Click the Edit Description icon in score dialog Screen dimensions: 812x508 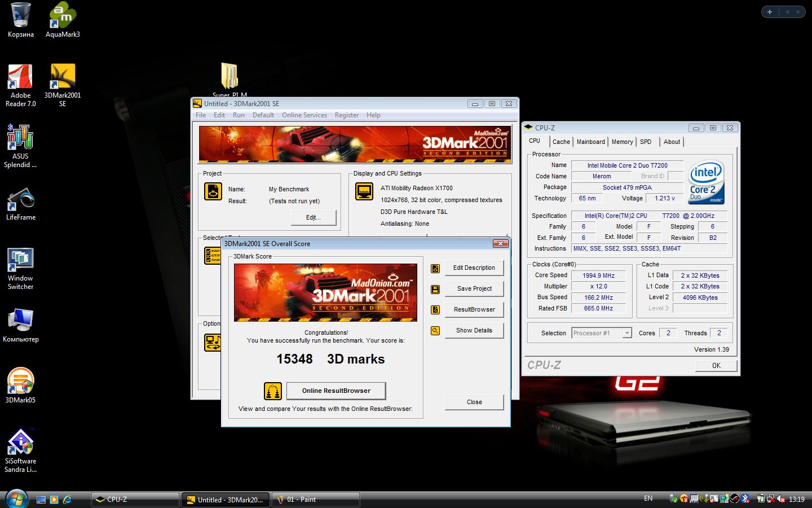click(435, 268)
